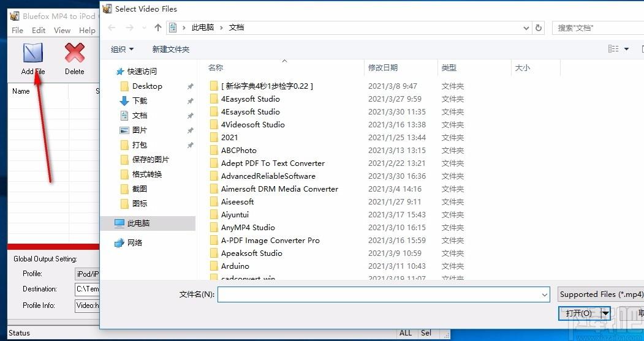The height and width of the screenshot is (341, 644).
Task: Select Aimersoft DRM Media Converter folder
Action: coord(279,189)
